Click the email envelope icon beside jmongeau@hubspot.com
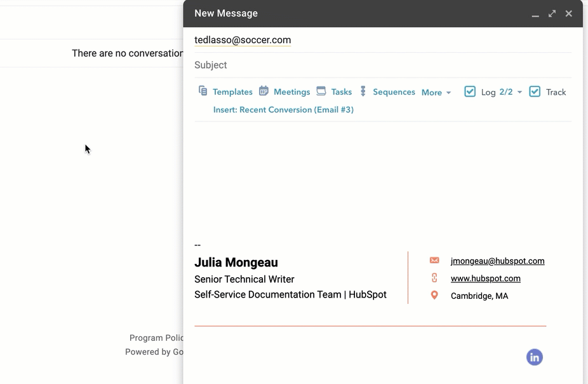The width and height of the screenshot is (588, 384). click(434, 260)
